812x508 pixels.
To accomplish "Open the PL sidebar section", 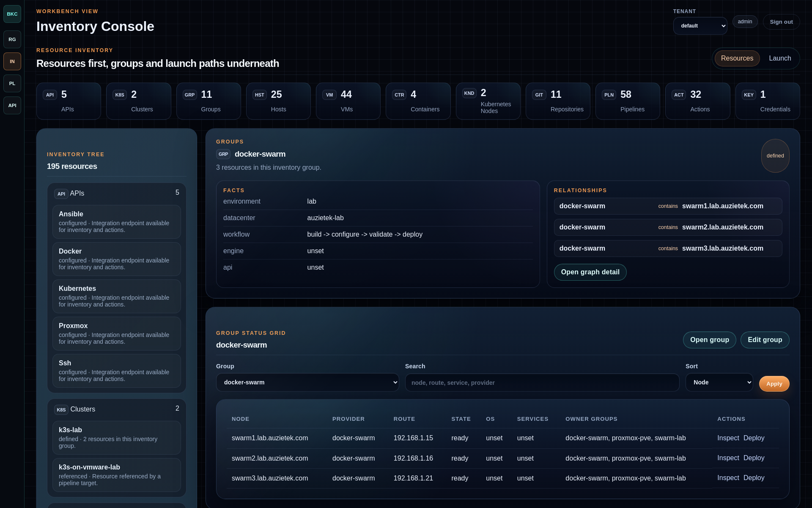I will coord(12,83).
